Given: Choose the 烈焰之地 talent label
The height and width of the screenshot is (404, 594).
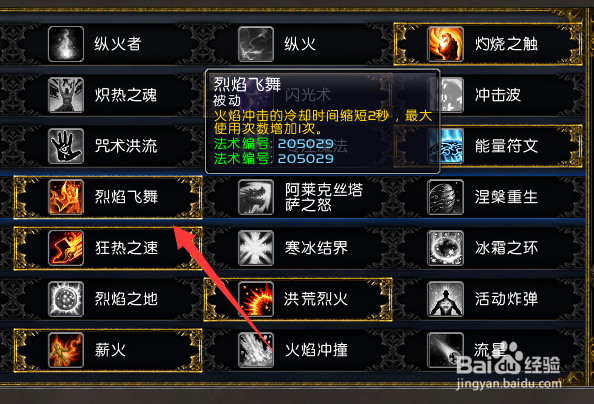Looking at the screenshot, I should [x=126, y=299].
